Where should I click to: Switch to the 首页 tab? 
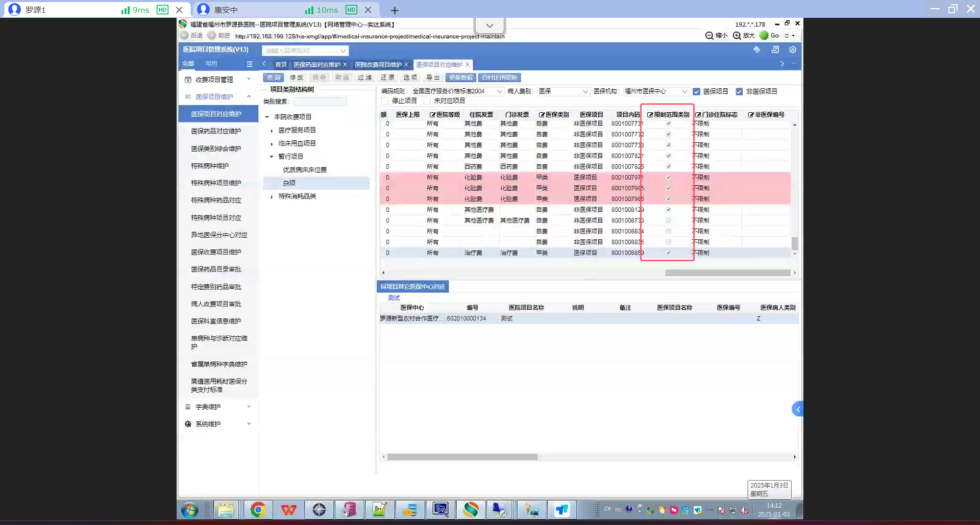point(281,65)
